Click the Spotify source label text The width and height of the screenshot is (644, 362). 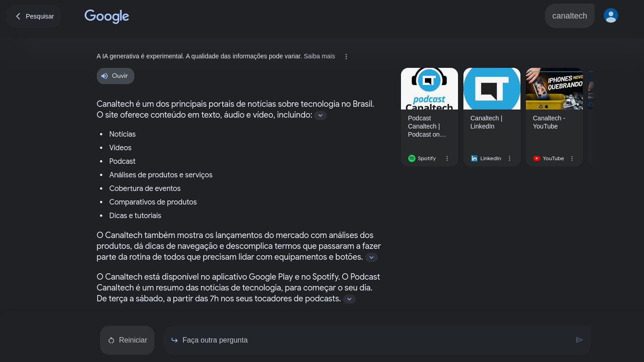(427, 158)
